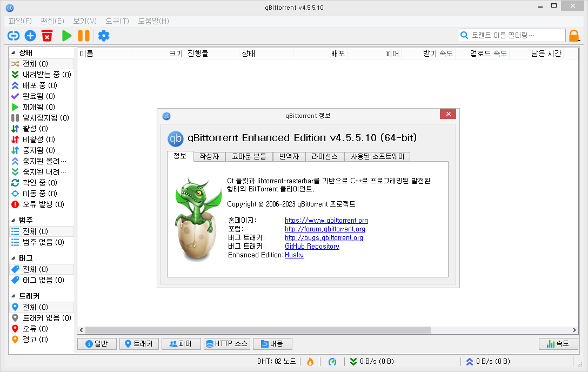Open the 도구(T) menu
This screenshot has width=588, height=372.
click(117, 21)
